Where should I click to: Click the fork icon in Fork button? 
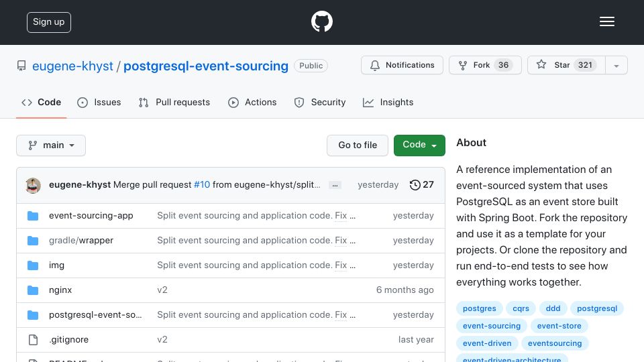click(463, 65)
